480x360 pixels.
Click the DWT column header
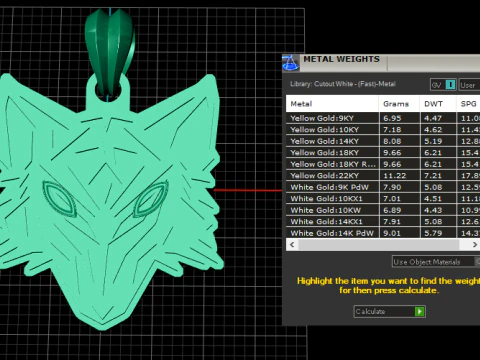click(438, 104)
